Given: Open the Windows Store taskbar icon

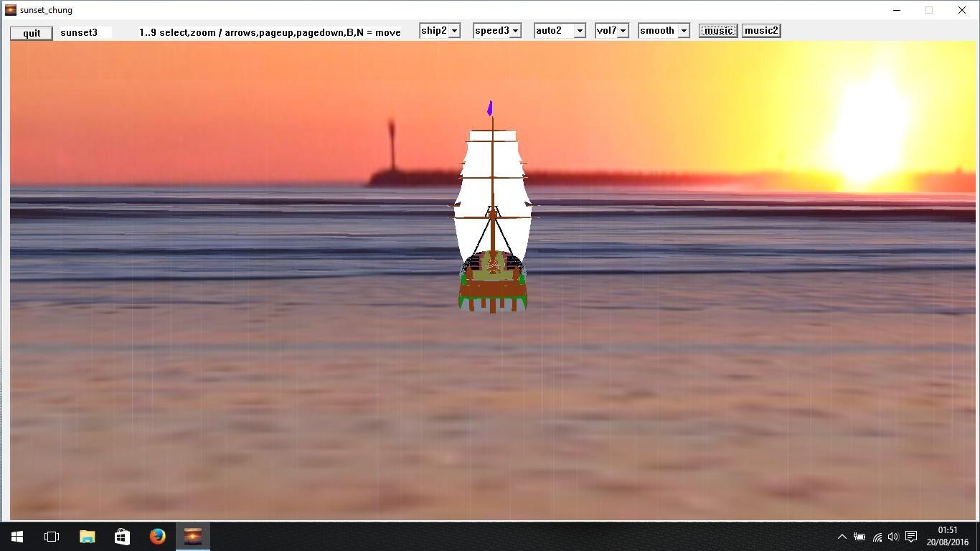Looking at the screenshot, I should click(122, 537).
